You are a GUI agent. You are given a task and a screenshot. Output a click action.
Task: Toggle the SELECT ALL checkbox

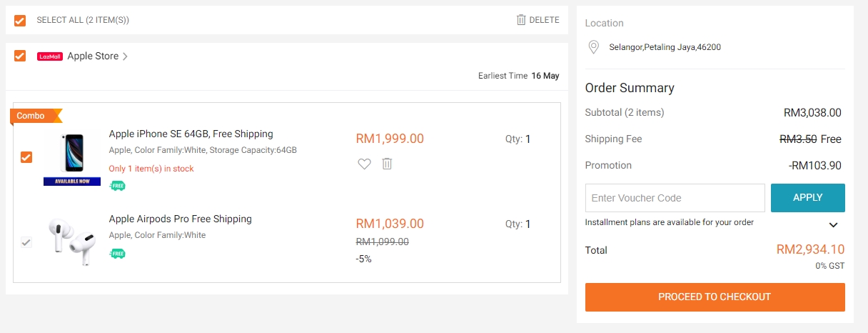click(20, 21)
